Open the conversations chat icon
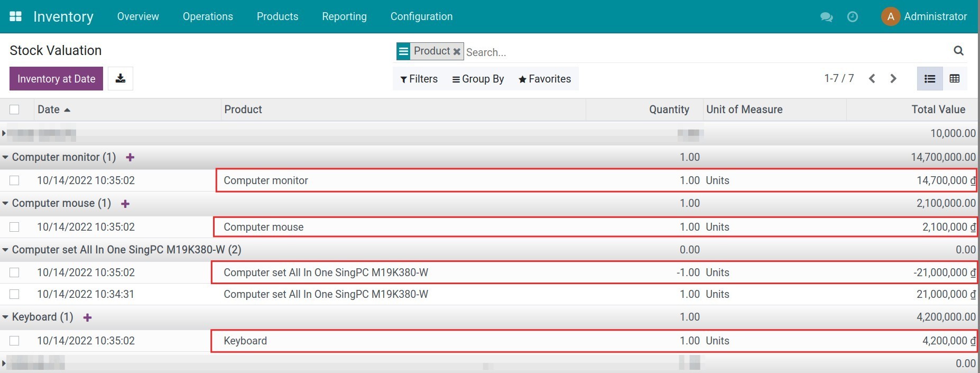980x373 pixels. (826, 17)
